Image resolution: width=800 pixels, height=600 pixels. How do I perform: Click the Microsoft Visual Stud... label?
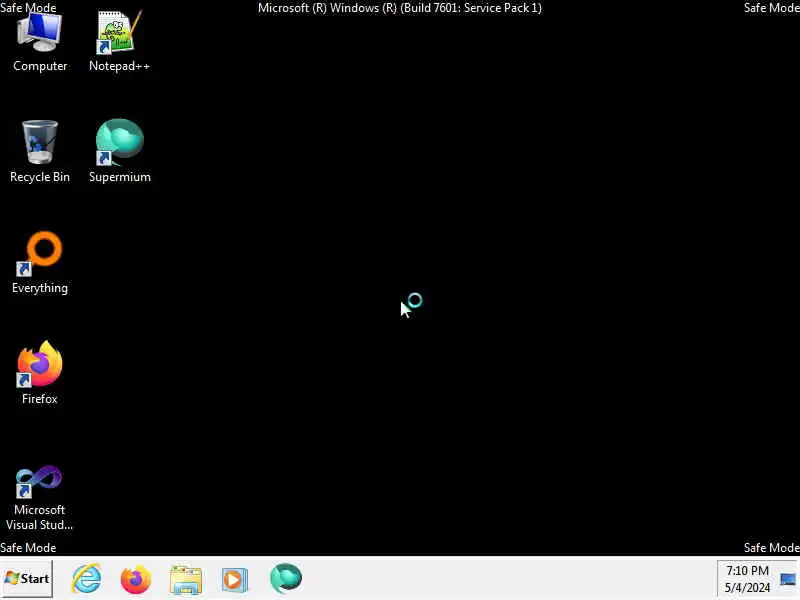(39, 517)
